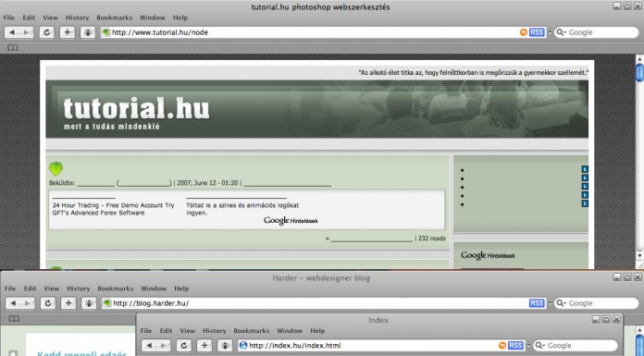Click bug icon in Index window
Viewport: 644px width, 356px height.
pos(225,346)
